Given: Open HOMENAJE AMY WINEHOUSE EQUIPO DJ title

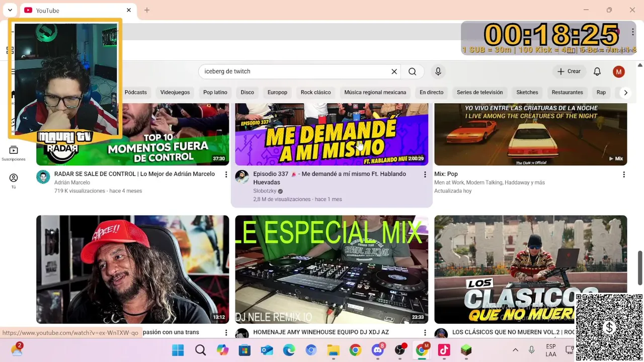Looking at the screenshot, I should 321,332.
